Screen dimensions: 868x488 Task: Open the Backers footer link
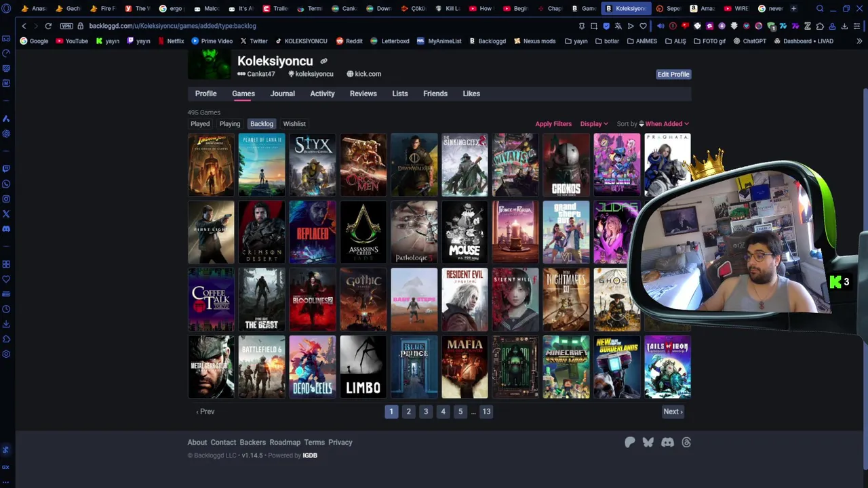[253, 443]
